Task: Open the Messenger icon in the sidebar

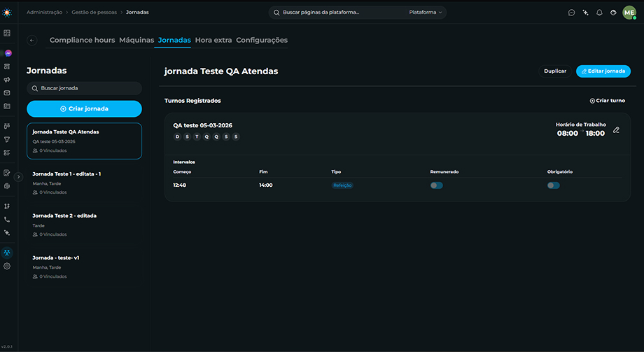Action: point(8,53)
